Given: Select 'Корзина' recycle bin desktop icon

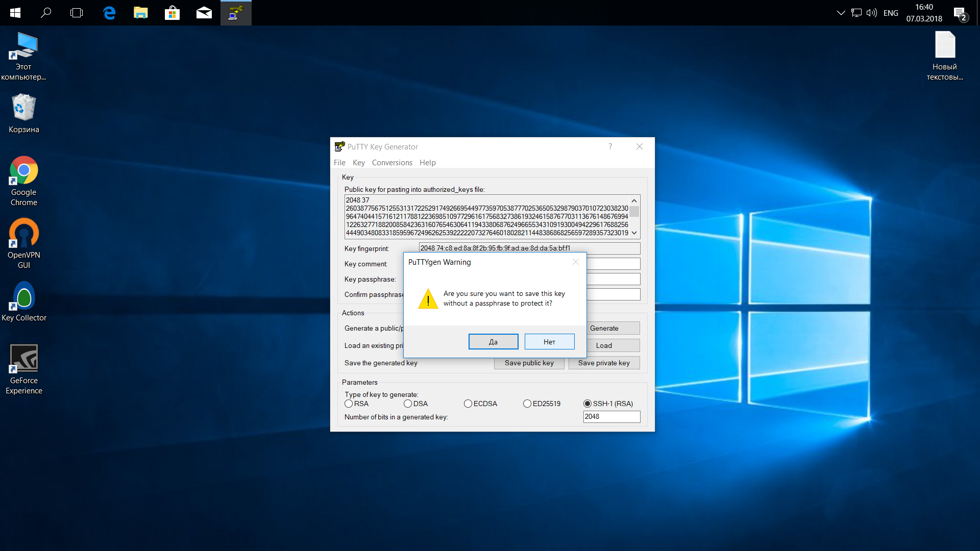Looking at the screenshot, I should pos(23,113).
